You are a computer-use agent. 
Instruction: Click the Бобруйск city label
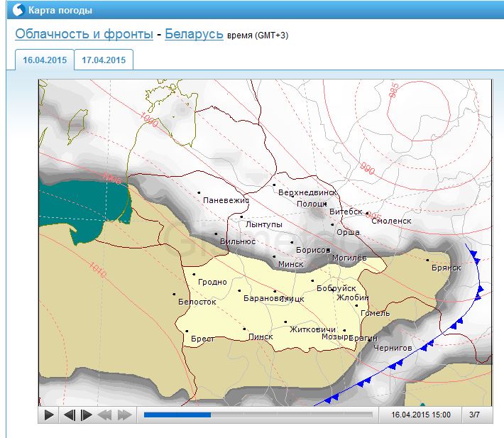tap(336, 288)
